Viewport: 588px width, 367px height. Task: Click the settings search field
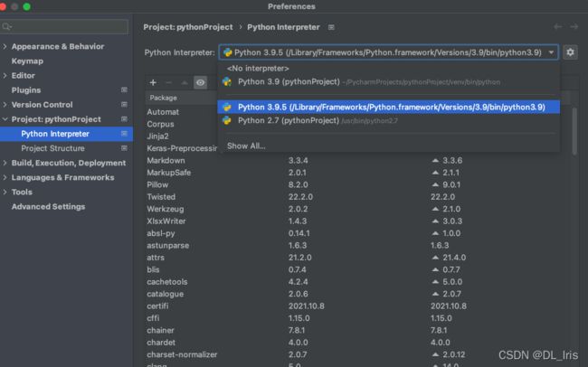64,26
